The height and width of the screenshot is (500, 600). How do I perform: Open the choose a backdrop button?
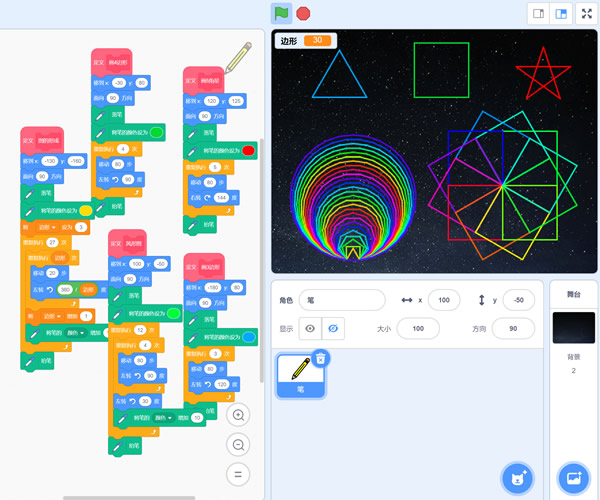pyautogui.click(x=574, y=479)
